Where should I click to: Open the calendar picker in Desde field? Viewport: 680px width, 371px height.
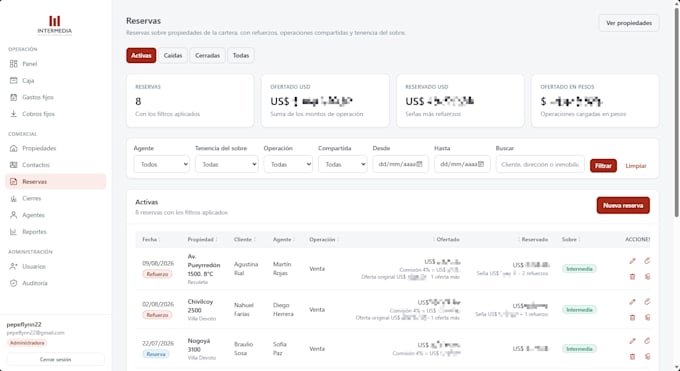pos(419,164)
